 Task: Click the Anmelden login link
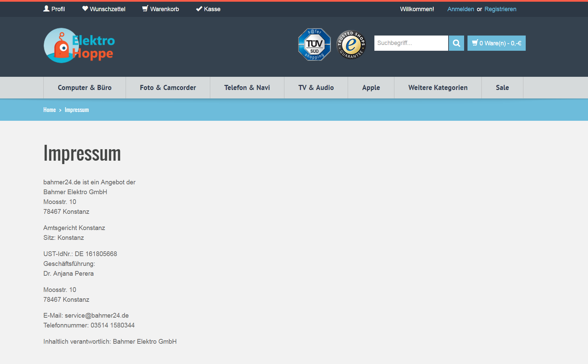(x=460, y=9)
